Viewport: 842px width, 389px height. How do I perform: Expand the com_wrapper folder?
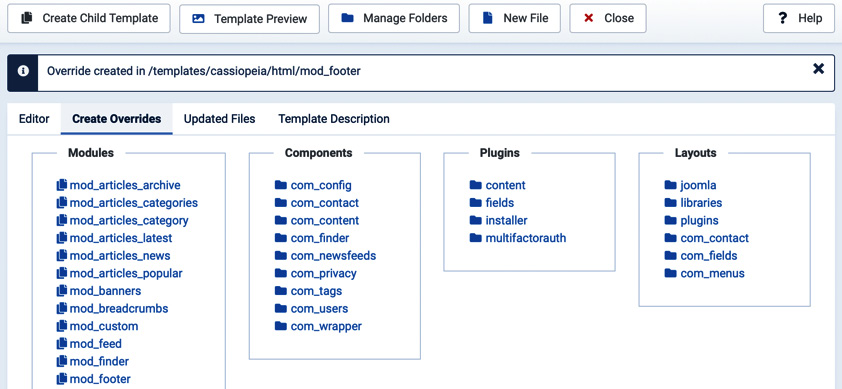click(x=318, y=326)
